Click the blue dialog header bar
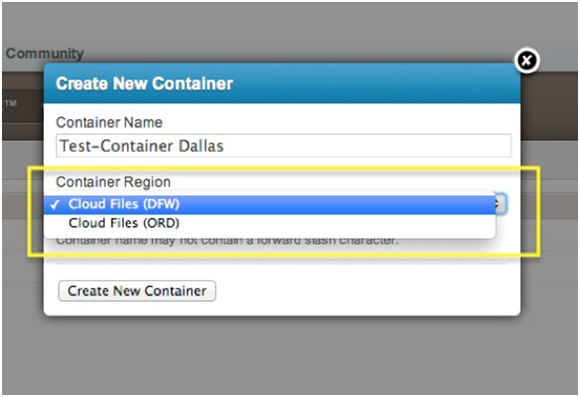Screen dimensions: 580x397 coord(282,83)
